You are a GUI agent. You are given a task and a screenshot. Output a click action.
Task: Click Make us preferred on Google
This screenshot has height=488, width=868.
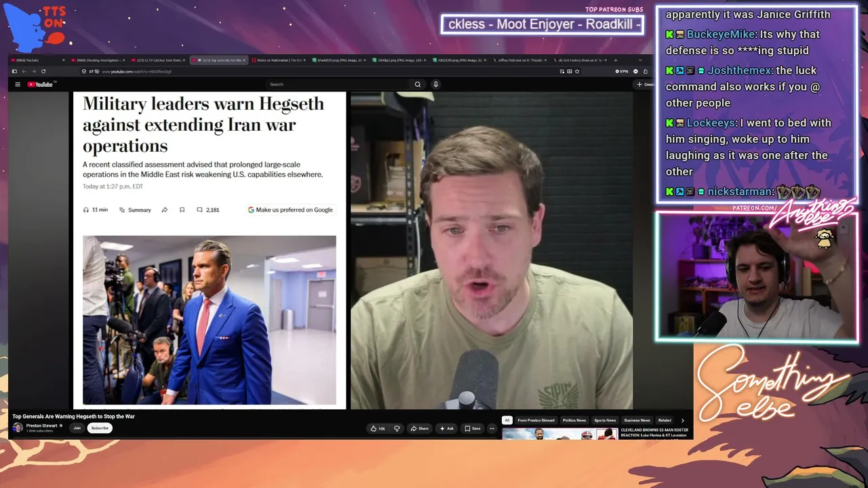(x=290, y=210)
